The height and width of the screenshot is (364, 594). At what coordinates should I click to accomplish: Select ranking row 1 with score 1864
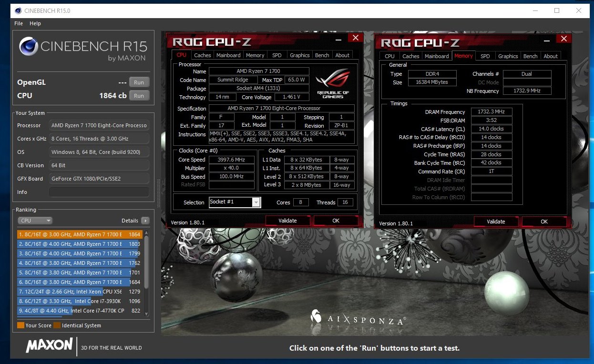click(79, 234)
